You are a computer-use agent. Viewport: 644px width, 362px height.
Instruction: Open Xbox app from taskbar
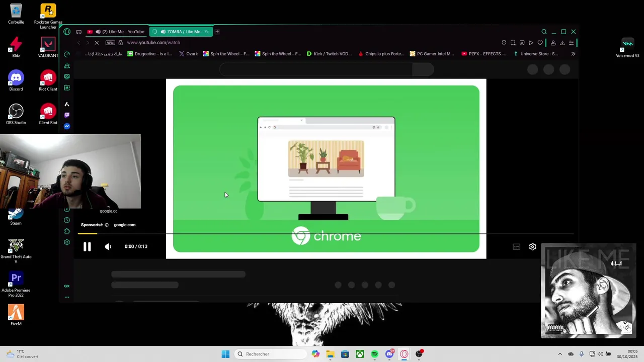pos(360,354)
